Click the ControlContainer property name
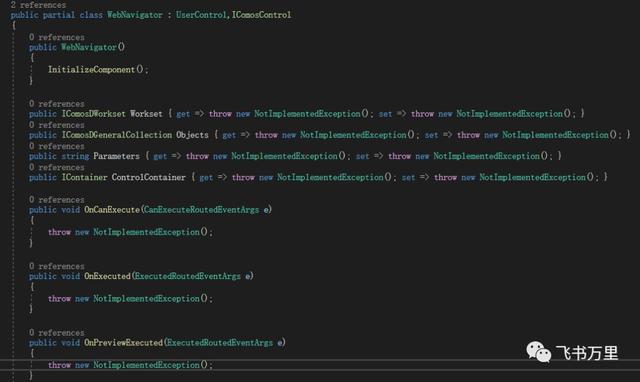Viewport: 640px width, 382px height. coord(149,178)
